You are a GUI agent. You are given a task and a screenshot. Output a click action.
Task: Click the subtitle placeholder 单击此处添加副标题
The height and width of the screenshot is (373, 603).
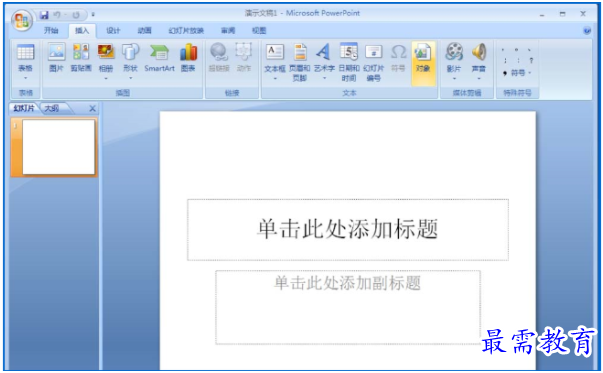[348, 307]
